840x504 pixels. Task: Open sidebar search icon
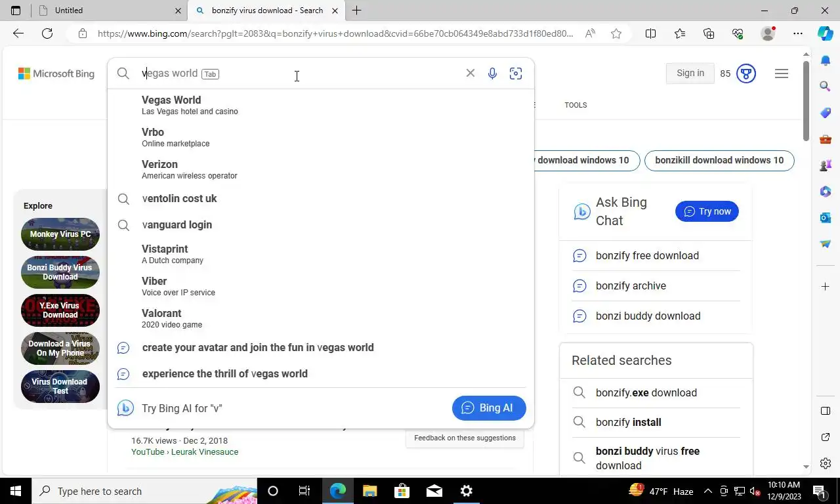click(x=826, y=86)
